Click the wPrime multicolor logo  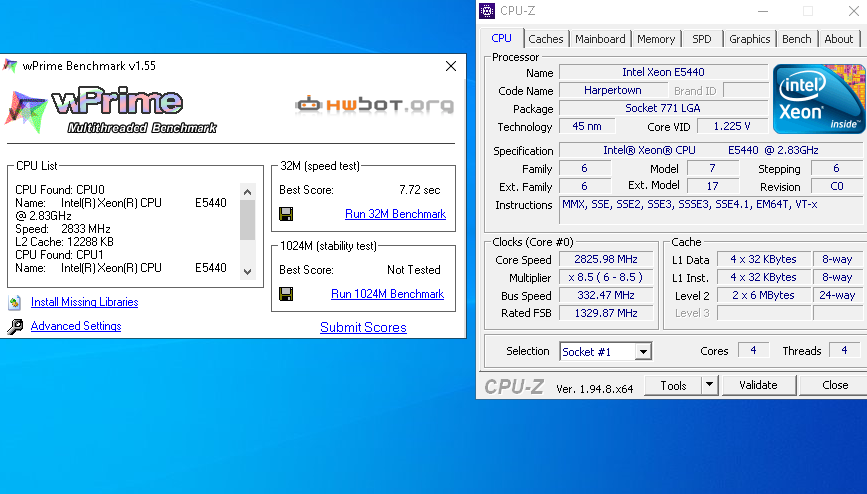pos(25,112)
